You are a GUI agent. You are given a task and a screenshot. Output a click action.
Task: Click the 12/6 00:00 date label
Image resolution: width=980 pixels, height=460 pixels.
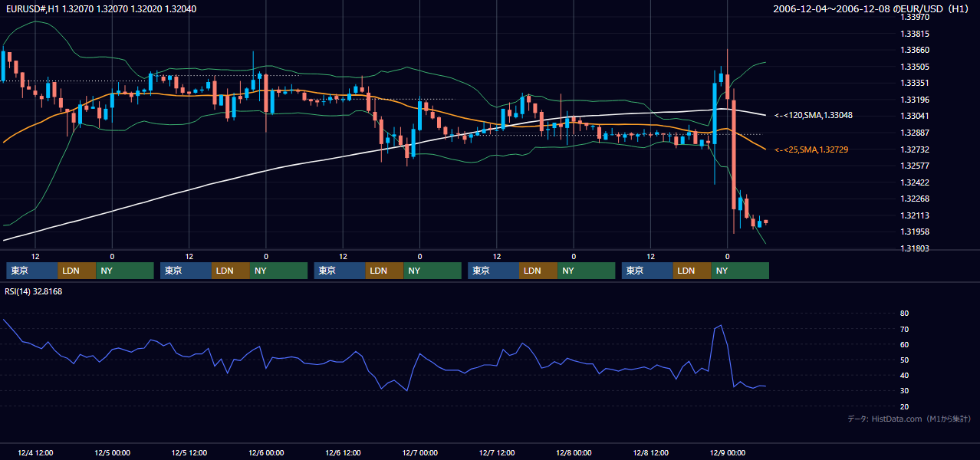click(265, 453)
